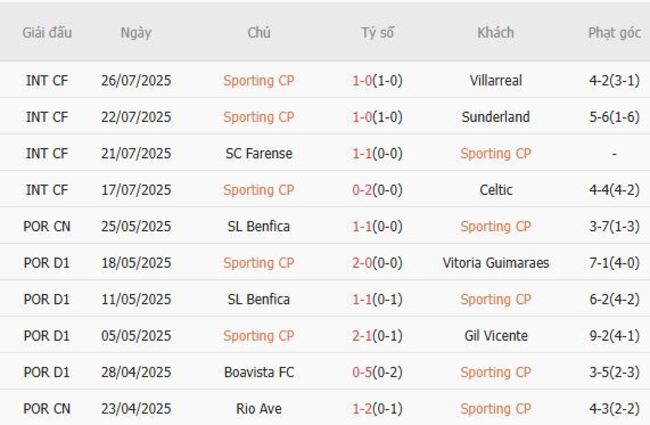
Task: Open the Celtic team link
Action: point(495,190)
